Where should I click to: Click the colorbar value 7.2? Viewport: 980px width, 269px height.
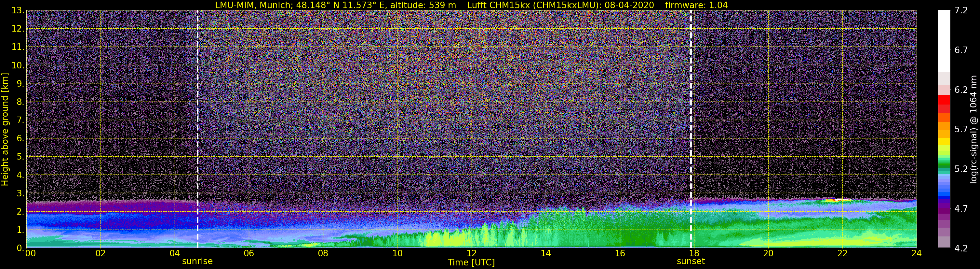pos(961,10)
